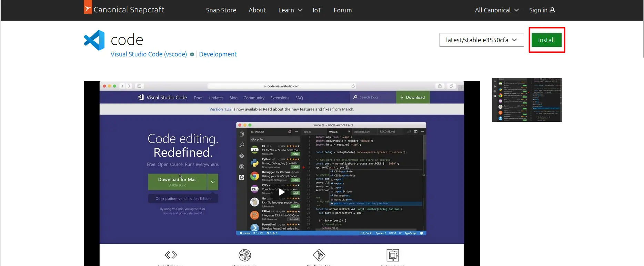
Task: Click the Canonical Snapcraft logo
Action: [x=124, y=10]
